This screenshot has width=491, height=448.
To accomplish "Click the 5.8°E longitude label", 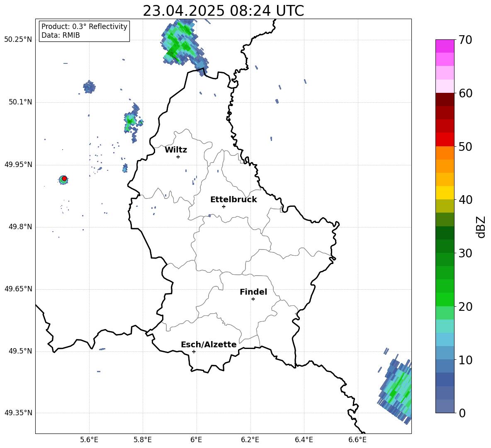I will coord(143,440).
